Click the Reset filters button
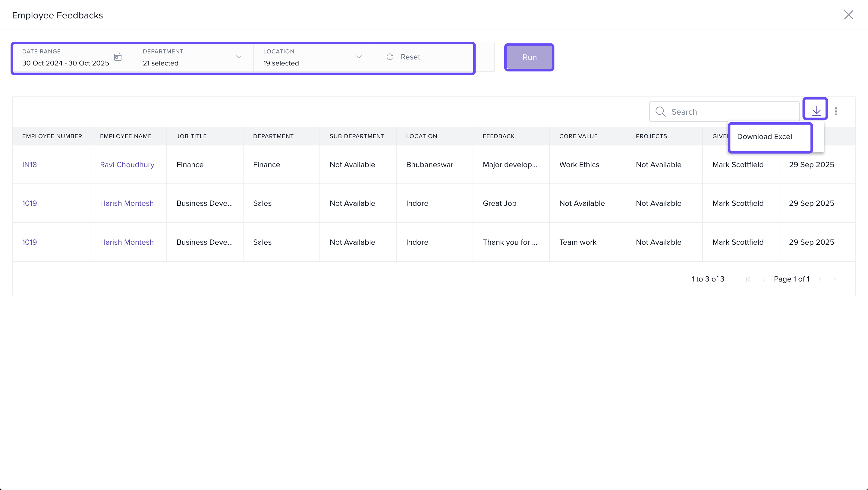 (404, 57)
